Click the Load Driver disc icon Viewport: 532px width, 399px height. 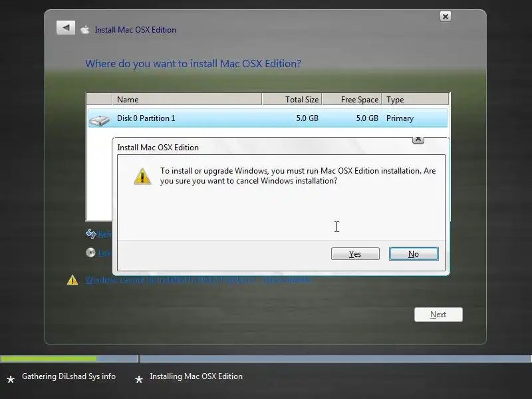(x=90, y=253)
